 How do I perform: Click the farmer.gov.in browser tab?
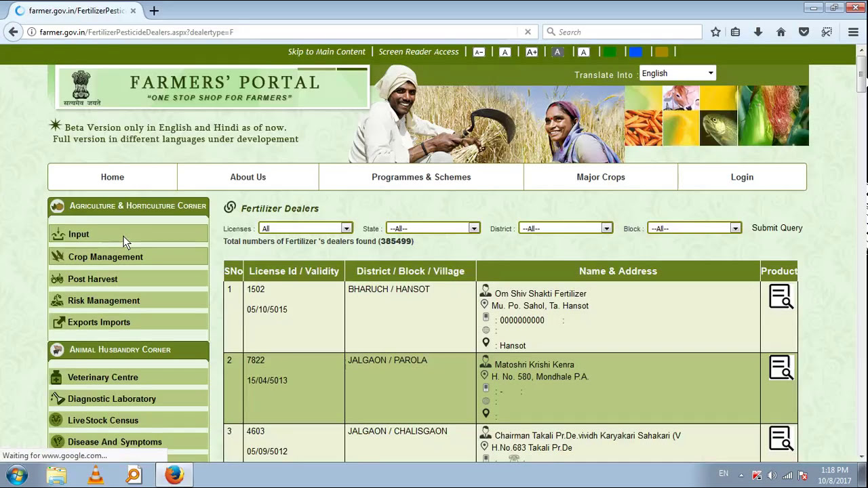coord(75,11)
